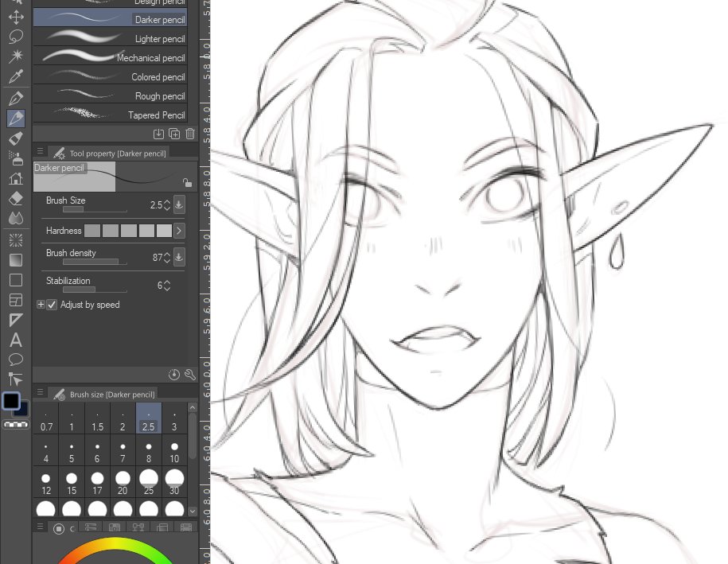
Task: Select brush size 30 preset
Action: (x=174, y=482)
